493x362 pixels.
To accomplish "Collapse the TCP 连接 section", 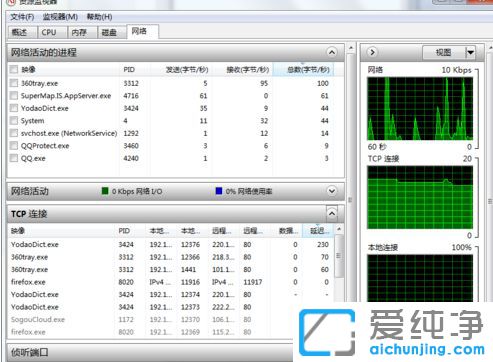I will point(332,214).
